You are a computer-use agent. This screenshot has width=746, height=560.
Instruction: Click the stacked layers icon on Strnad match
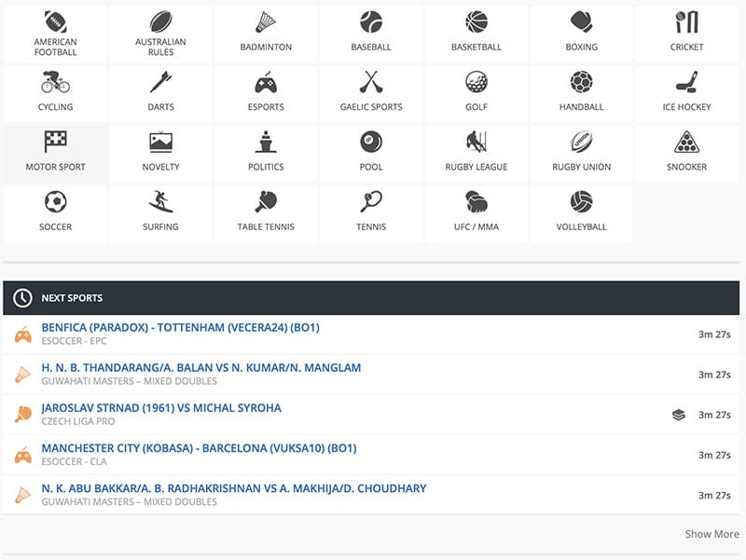(679, 415)
